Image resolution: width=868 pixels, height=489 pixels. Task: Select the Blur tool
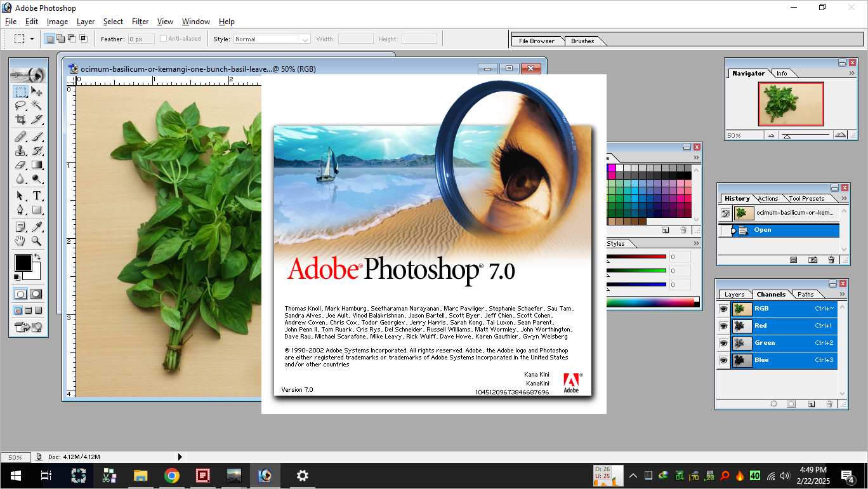[20, 178]
